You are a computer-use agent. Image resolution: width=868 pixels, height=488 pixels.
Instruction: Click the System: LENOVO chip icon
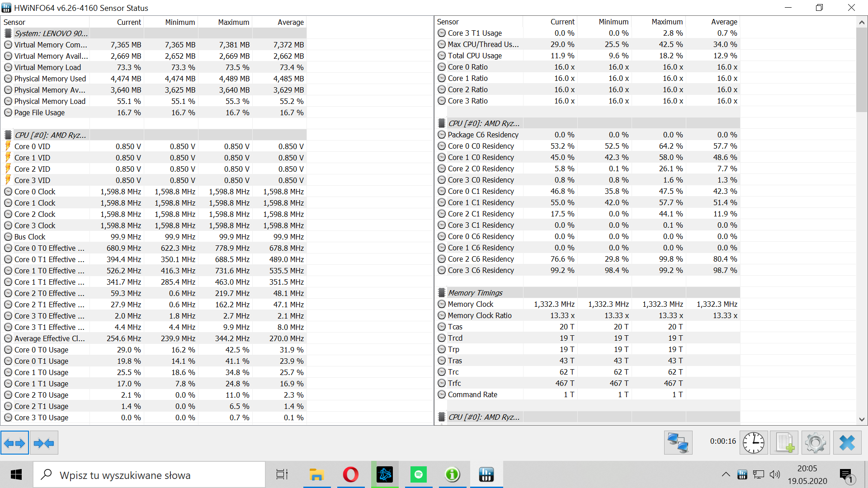tap(8, 33)
